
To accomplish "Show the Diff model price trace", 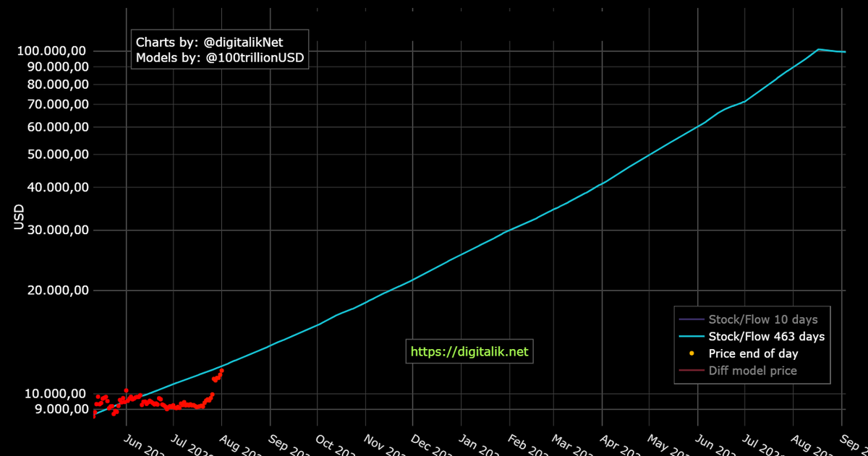I will [x=752, y=371].
